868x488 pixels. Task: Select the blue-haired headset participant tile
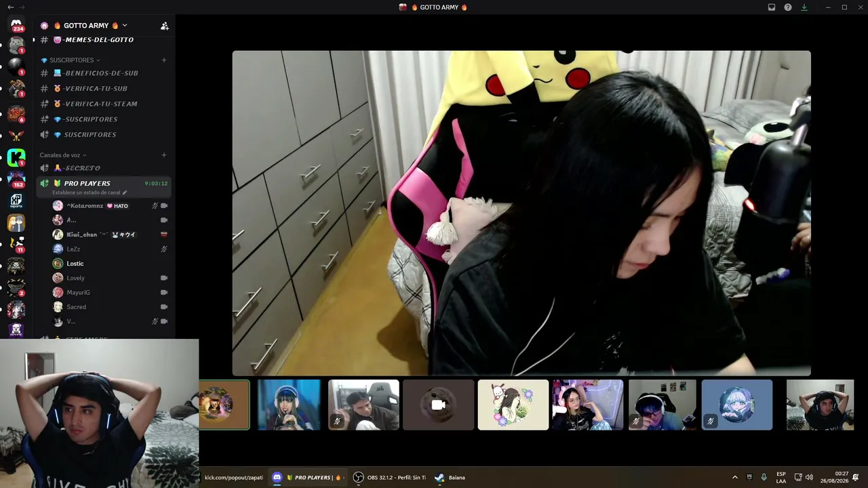point(289,405)
